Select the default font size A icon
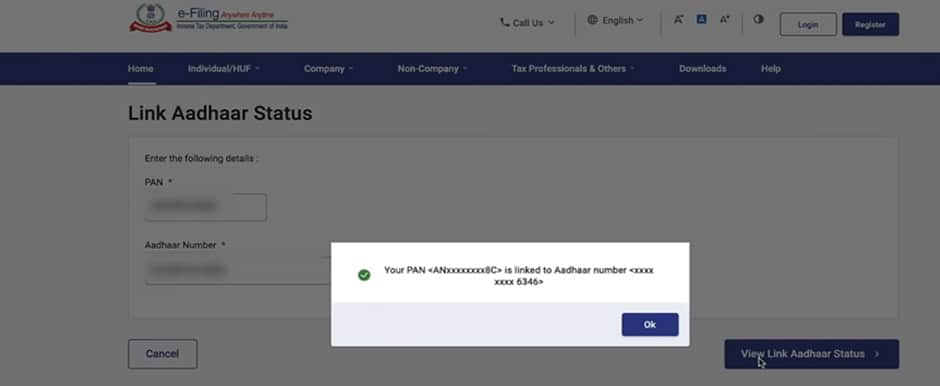 pyautogui.click(x=701, y=19)
